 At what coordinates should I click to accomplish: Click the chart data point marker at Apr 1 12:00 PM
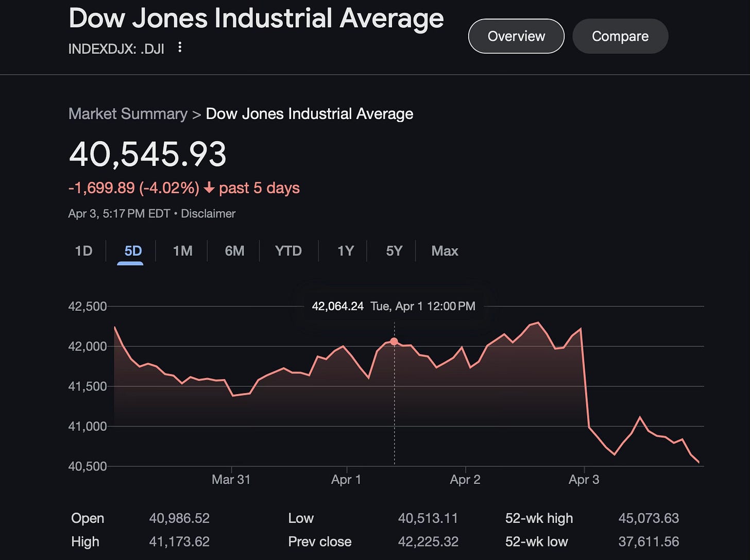394,342
